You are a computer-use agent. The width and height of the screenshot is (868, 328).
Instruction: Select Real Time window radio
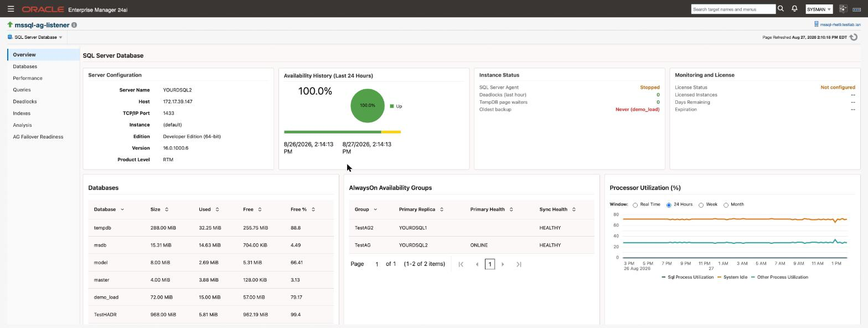tap(635, 205)
